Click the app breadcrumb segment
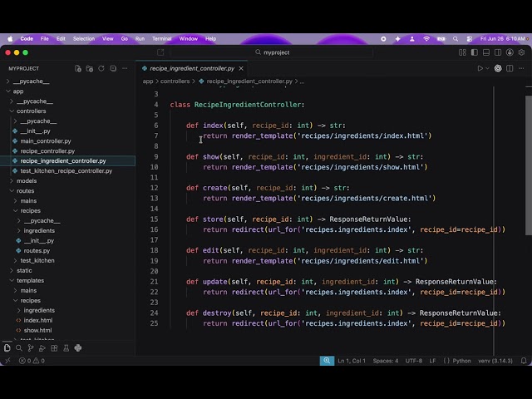The image size is (532, 399). click(x=148, y=81)
